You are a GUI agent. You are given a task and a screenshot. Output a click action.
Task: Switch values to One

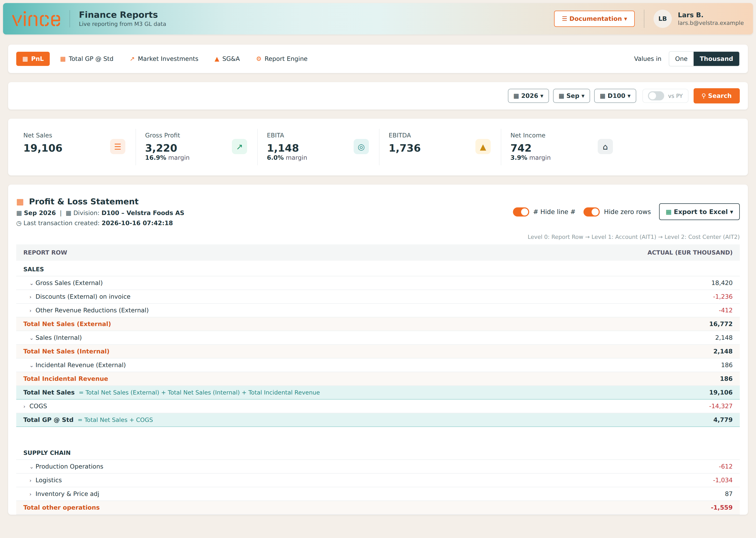tap(681, 59)
